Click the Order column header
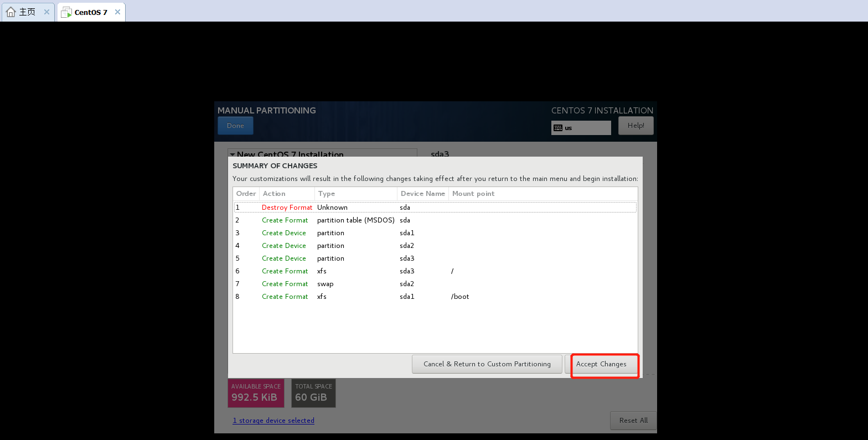This screenshot has width=868, height=440. coord(246,194)
